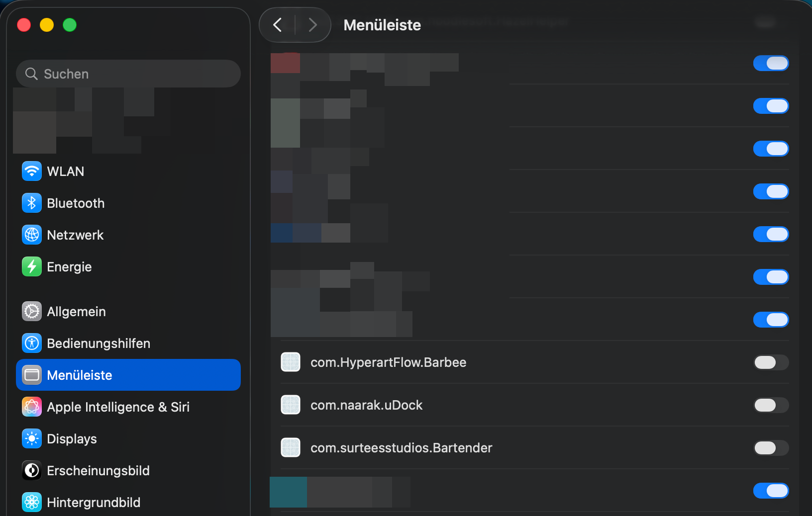Click the Bedienungshilfen accessibility icon
The width and height of the screenshot is (812, 516).
point(32,344)
